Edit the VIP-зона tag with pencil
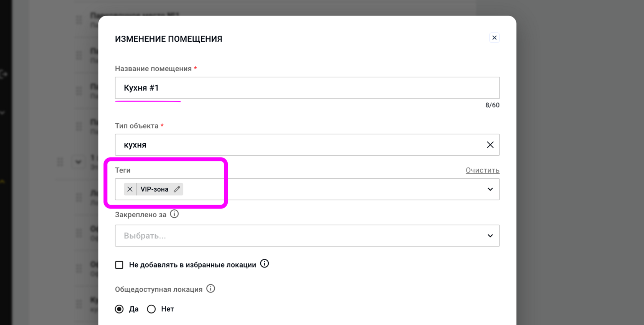 [x=177, y=189]
